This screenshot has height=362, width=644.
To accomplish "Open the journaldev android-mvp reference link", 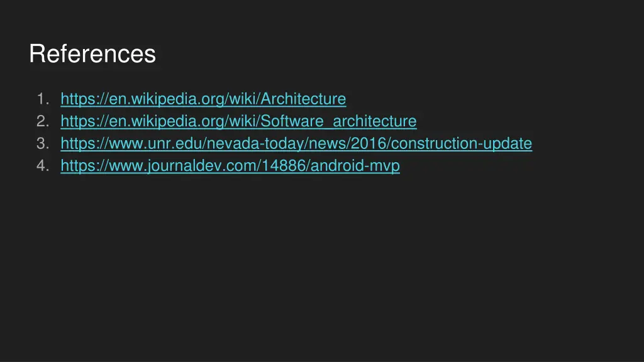I will (x=230, y=165).
